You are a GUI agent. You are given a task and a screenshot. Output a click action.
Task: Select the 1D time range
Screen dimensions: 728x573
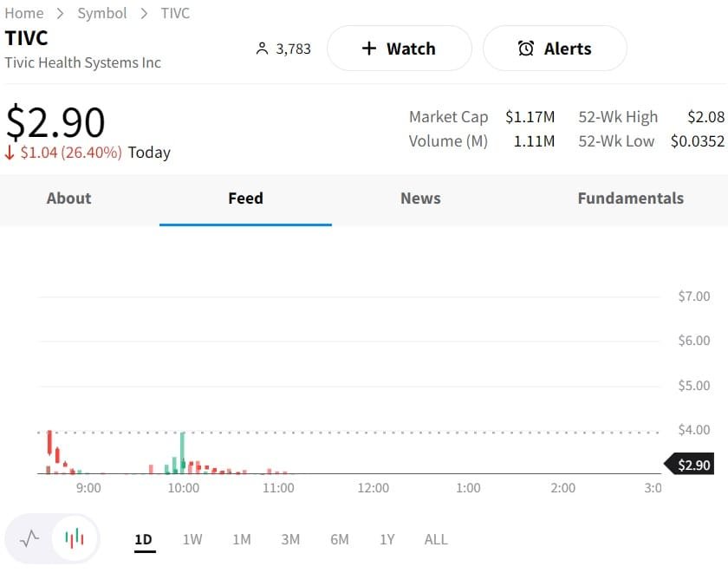coord(144,539)
